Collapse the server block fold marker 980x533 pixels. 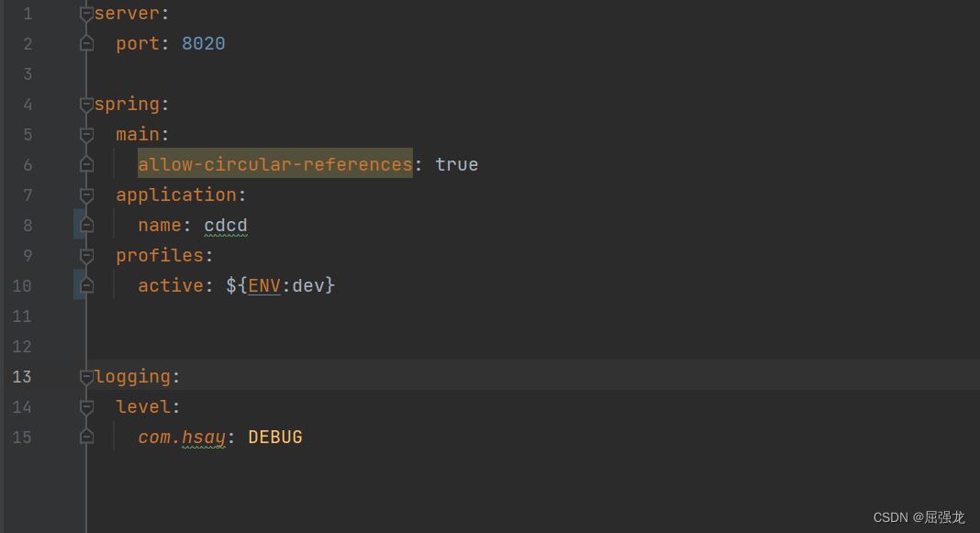(x=87, y=13)
